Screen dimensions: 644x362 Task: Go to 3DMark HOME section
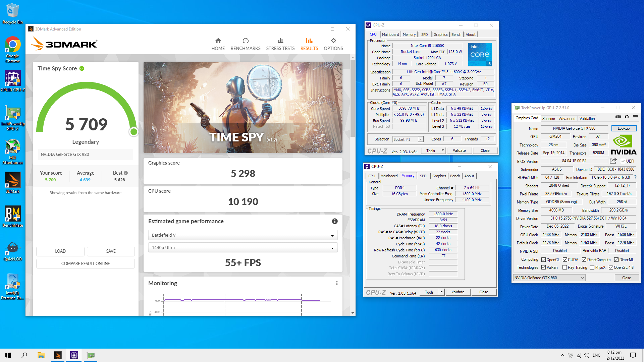pyautogui.click(x=218, y=44)
